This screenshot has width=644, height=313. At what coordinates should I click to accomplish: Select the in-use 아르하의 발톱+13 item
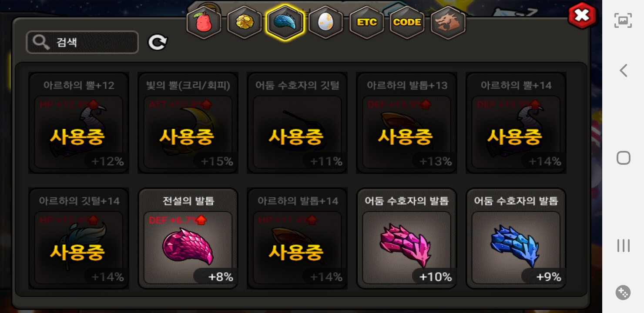[x=406, y=123]
